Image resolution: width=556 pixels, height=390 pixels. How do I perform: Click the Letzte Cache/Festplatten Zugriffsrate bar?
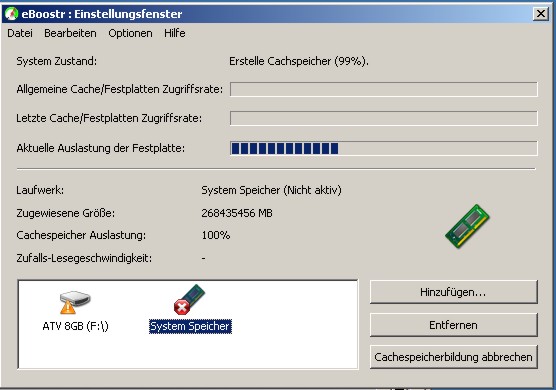pyautogui.click(x=384, y=118)
